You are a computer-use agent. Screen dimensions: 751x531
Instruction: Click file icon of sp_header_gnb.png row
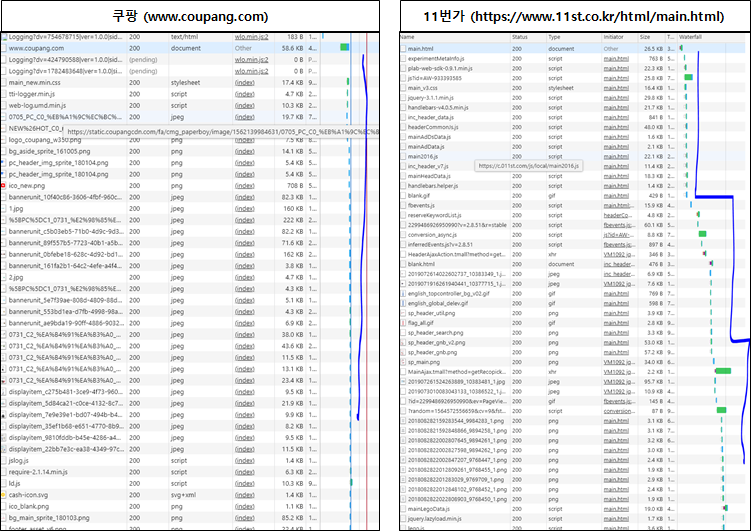tap(403, 352)
